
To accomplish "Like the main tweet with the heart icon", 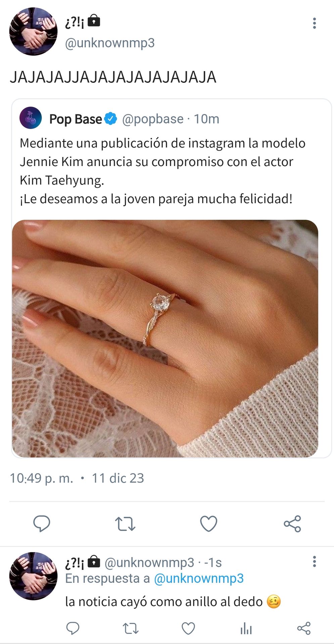I will (208, 524).
